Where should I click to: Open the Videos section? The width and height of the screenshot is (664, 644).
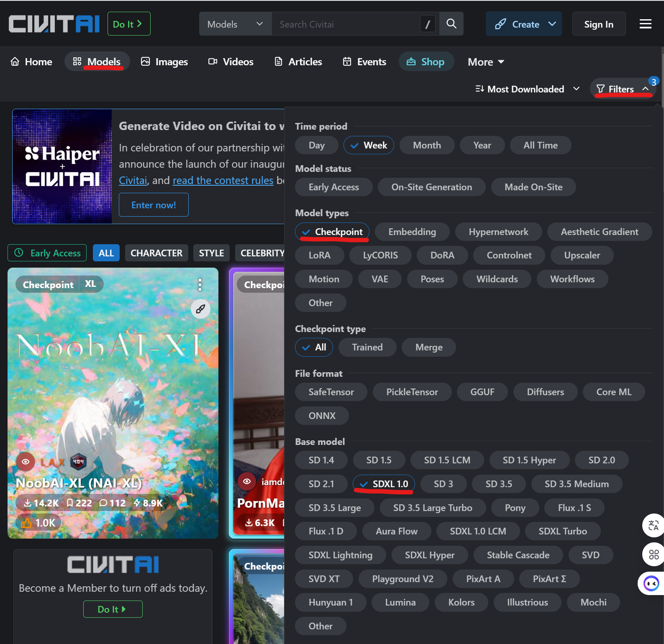[x=231, y=62]
